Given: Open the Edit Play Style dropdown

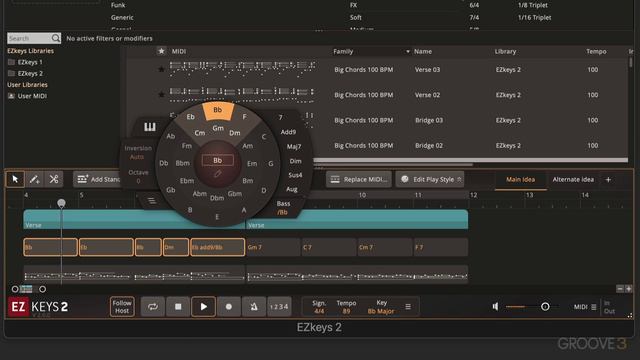Looking at the screenshot, I should [x=430, y=179].
